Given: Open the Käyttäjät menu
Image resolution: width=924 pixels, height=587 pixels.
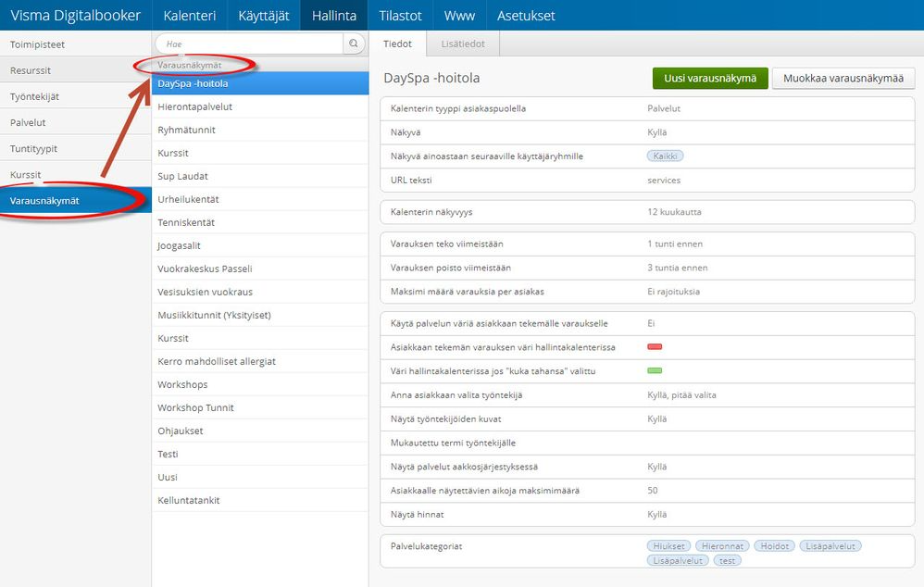Looking at the screenshot, I should pyautogui.click(x=264, y=16).
